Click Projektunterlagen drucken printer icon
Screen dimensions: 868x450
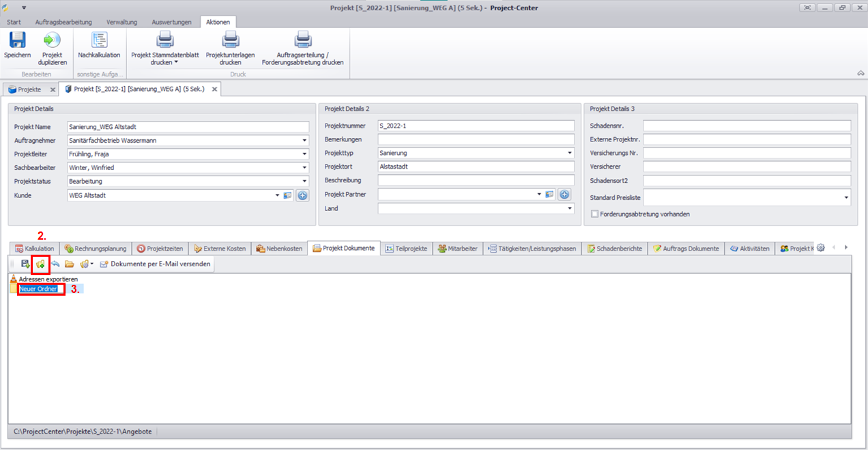click(230, 41)
